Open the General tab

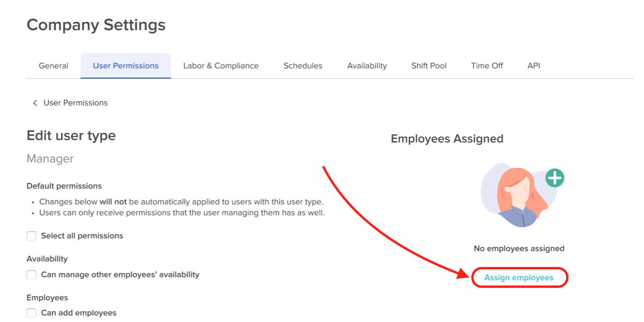[x=54, y=66]
